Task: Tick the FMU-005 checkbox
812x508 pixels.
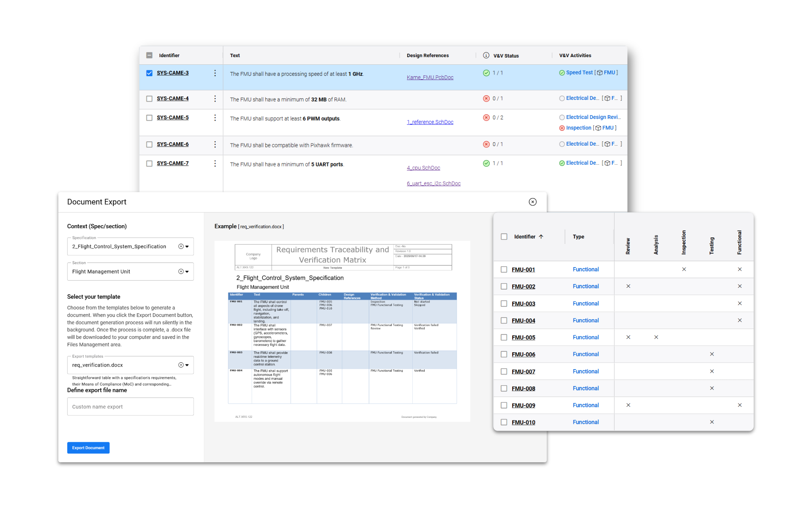Action: [504, 337]
